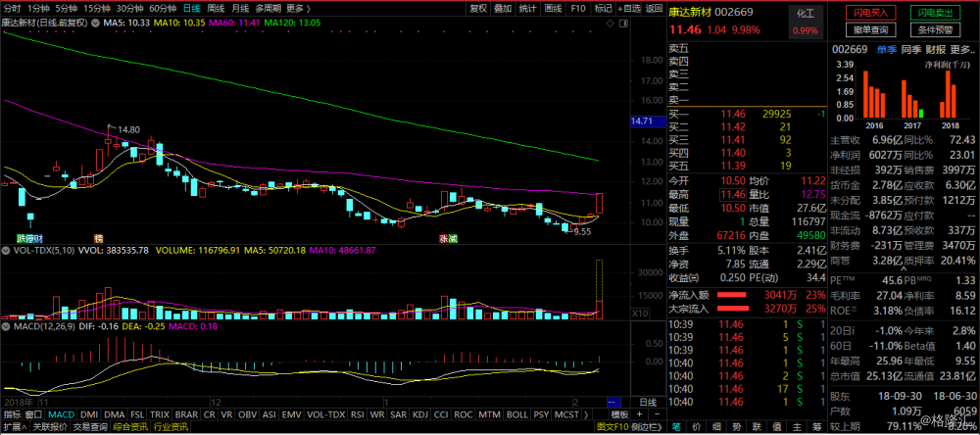The width and height of the screenshot is (980, 435).
Task: Open the 综合资讯 news tab
Action: tap(130, 427)
